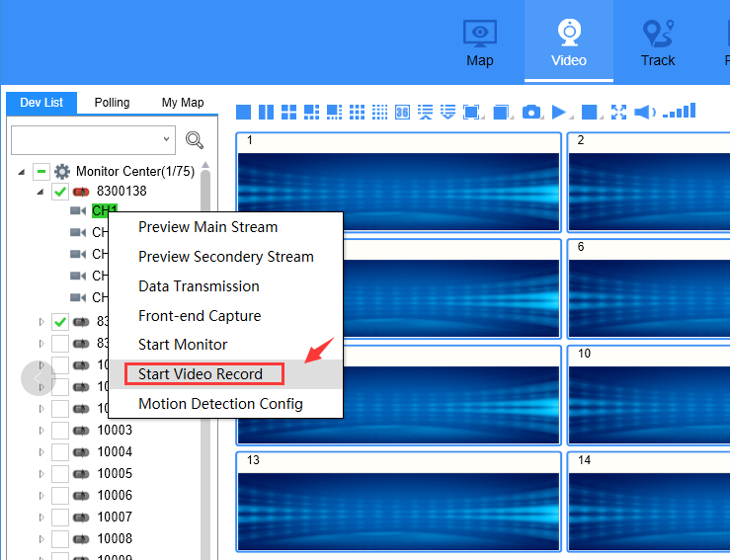Click the stacked windows stream icon
Image resolution: width=730 pixels, height=560 pixels.
501,113
